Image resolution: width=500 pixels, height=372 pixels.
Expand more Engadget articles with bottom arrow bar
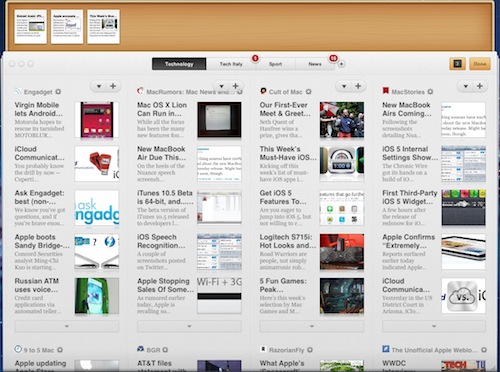(x=67, y=326)
